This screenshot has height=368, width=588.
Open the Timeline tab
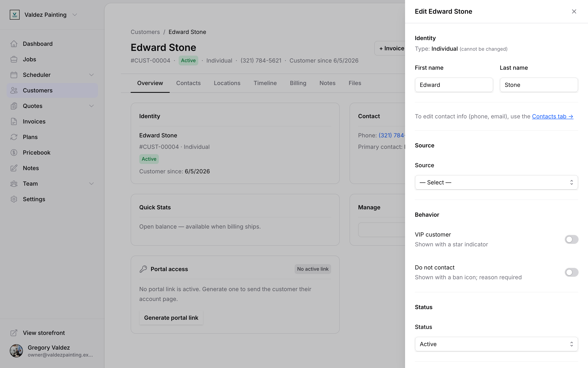(265, 83)
